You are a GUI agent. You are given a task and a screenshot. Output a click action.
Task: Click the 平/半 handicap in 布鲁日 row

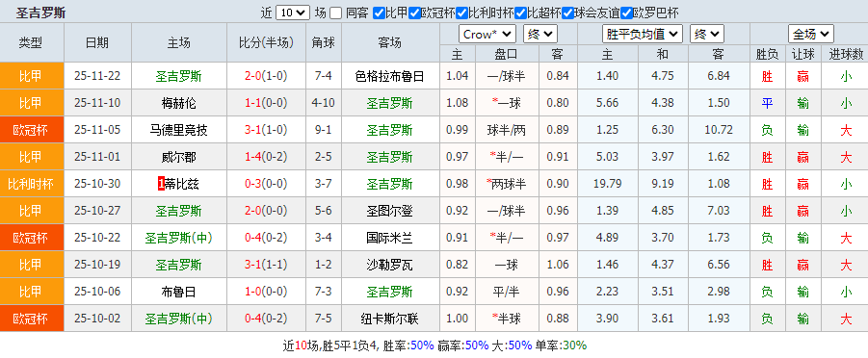tap(507, 293)
